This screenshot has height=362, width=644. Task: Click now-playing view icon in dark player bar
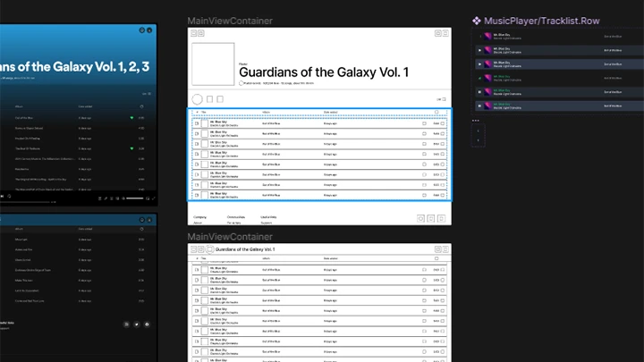pyautogui.click(x=100, y=198)
